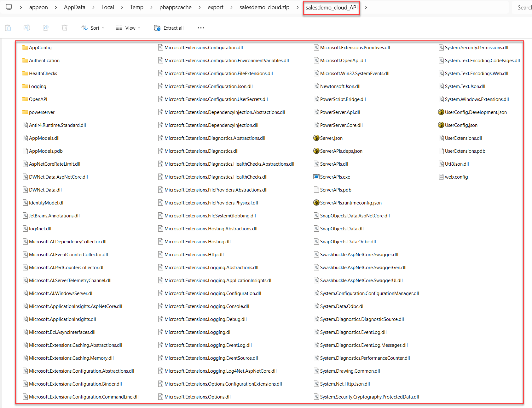Click Extract all button
This screenshot has height=408, width=532.
[x=169, y=28]
